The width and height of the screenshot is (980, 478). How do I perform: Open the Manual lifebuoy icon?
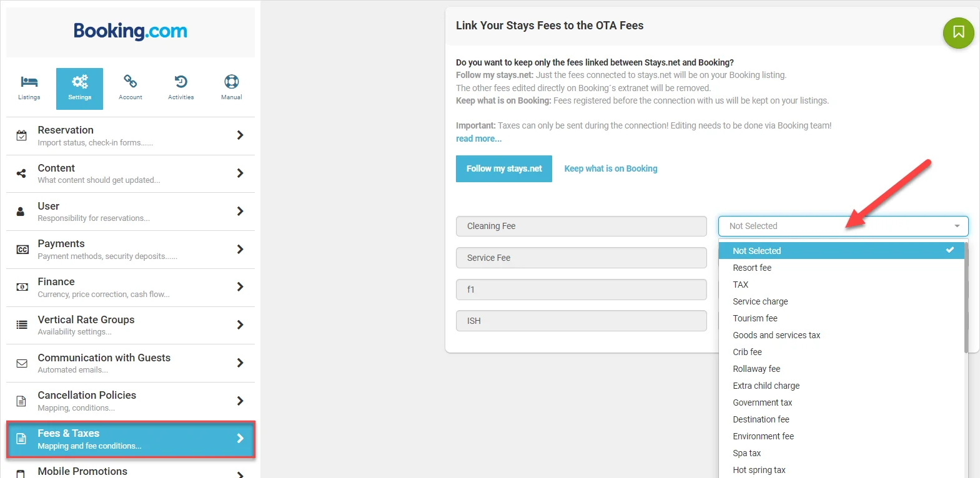coord(231,82)
